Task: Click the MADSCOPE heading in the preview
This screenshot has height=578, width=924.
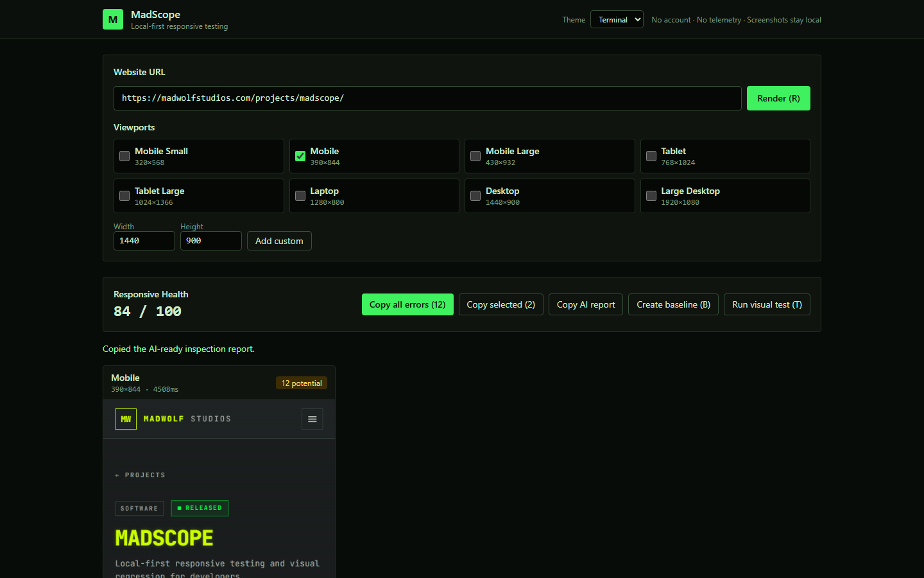Action: tap(164, 538)
